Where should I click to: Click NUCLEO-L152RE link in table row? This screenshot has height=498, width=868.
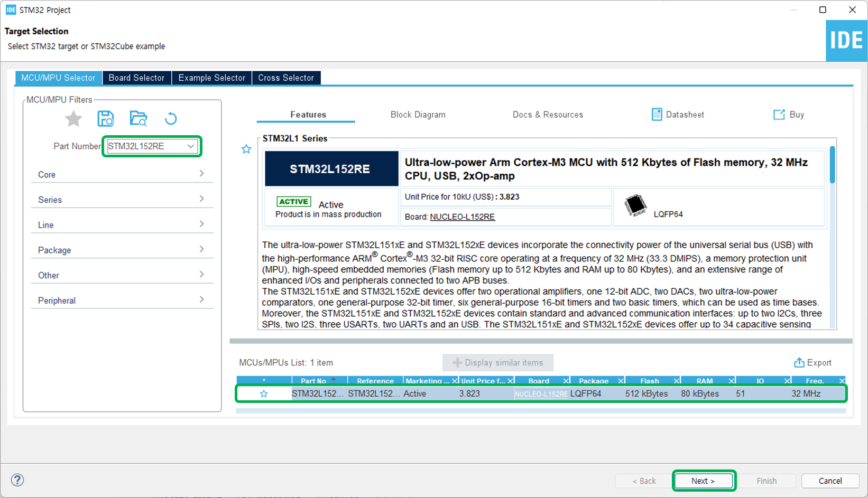541,394
